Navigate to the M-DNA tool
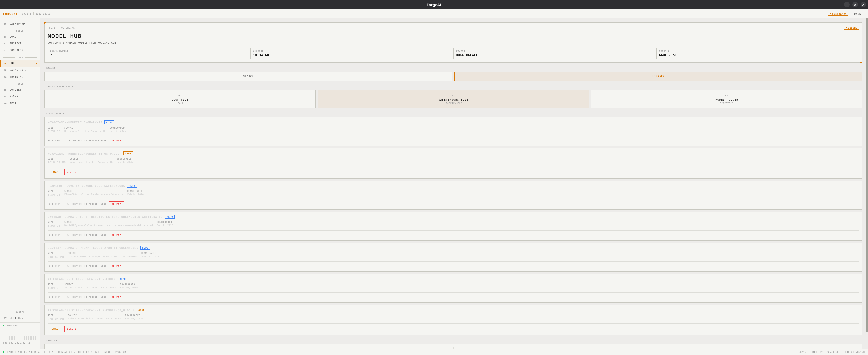Viewport: 868px width, 355px height. click(14, 96)
